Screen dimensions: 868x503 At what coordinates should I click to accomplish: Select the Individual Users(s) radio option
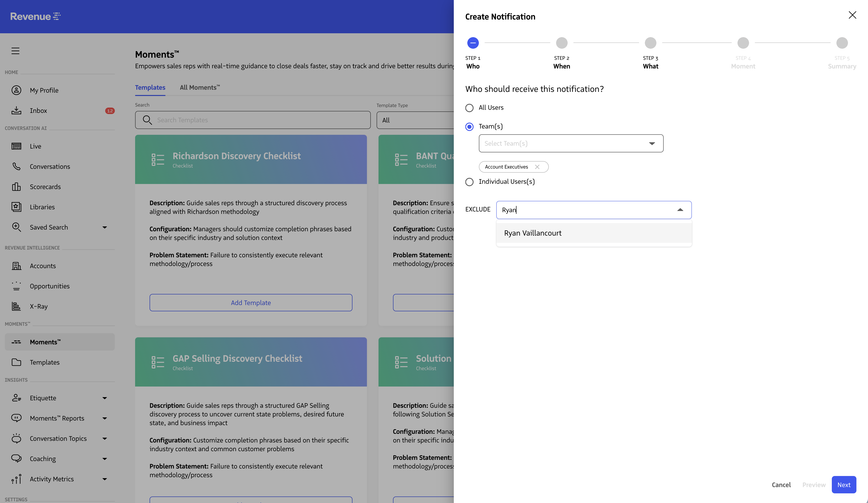[x=469, y=182]
